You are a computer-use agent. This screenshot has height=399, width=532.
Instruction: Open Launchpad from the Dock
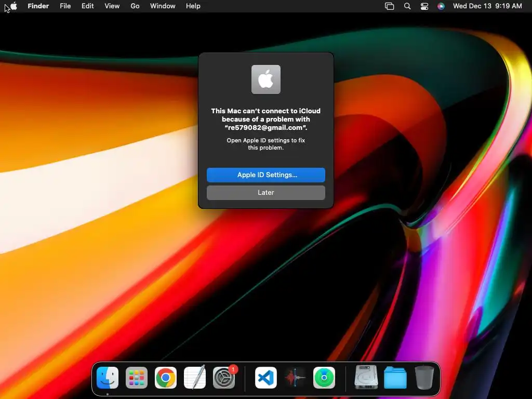point(137,378)
